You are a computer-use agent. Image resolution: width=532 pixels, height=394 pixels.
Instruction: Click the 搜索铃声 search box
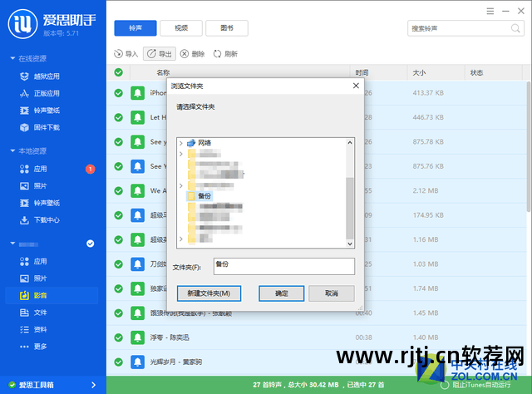465,28
